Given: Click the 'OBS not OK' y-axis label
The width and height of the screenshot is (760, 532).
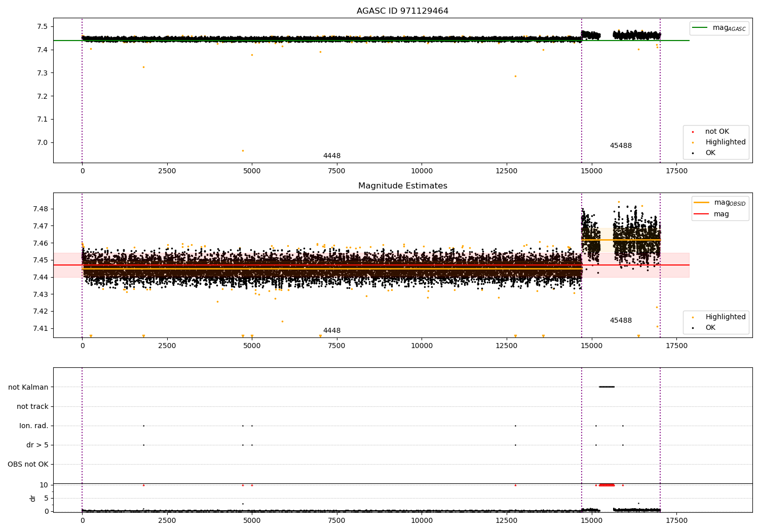Looking at the screenshot, I should coord(28,464).
